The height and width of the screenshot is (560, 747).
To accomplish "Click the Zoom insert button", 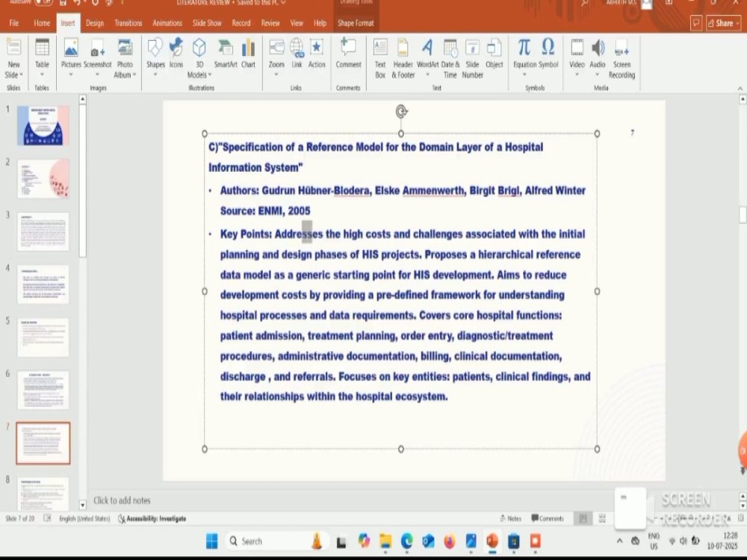I will 276,57.
